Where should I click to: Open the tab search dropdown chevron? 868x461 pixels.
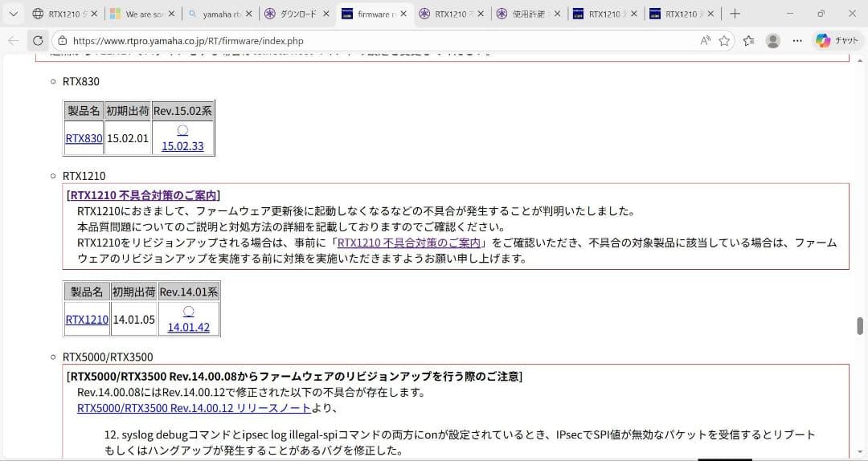[14, 14]
